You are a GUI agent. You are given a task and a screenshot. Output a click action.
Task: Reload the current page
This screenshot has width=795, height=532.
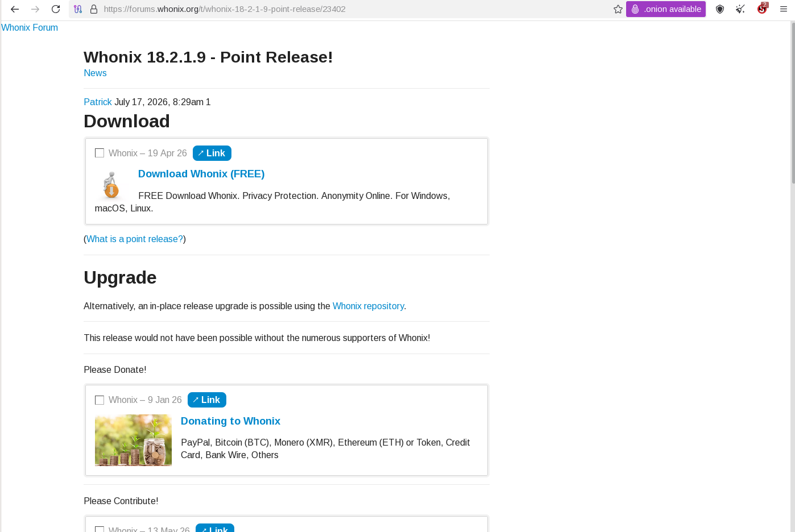(56, 9)
